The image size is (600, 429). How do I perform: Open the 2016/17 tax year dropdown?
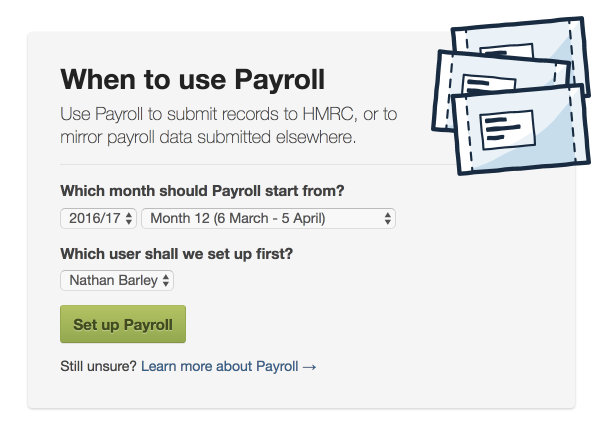click(x=98, y=218)
